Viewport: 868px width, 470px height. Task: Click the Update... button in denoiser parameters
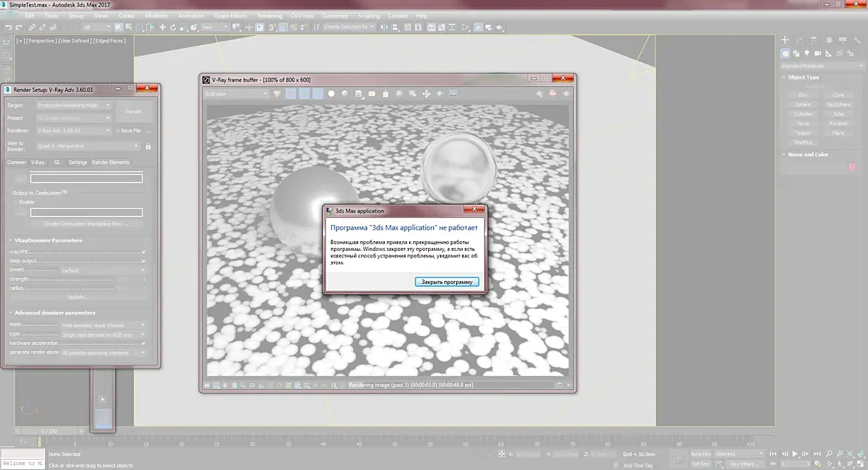point(77,297)
